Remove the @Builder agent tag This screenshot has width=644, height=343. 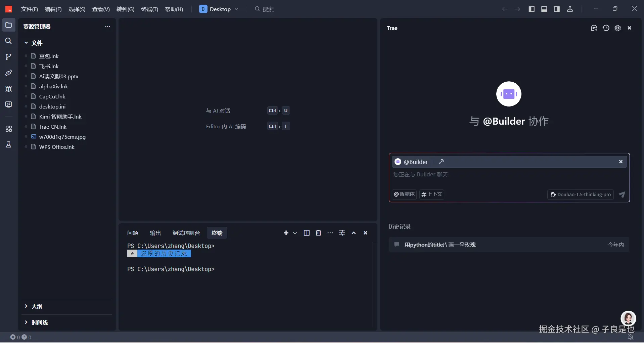point(621,162)
